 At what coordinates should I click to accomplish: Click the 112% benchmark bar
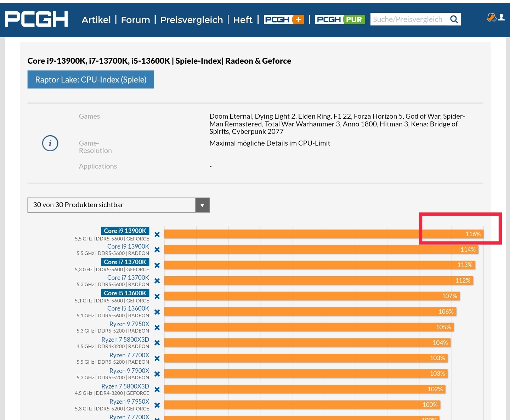[x=319, y=280]
